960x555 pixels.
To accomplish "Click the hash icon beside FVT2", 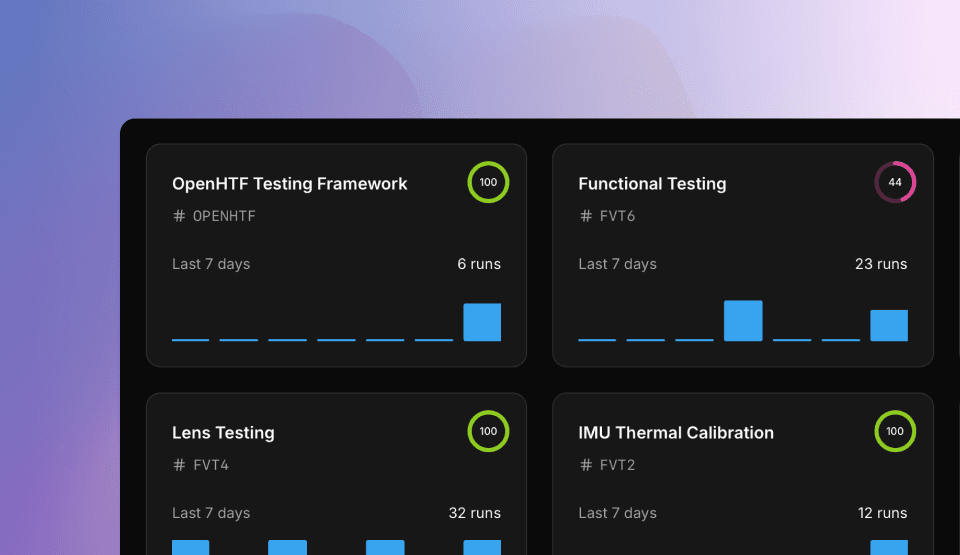I will coord(586,465).
